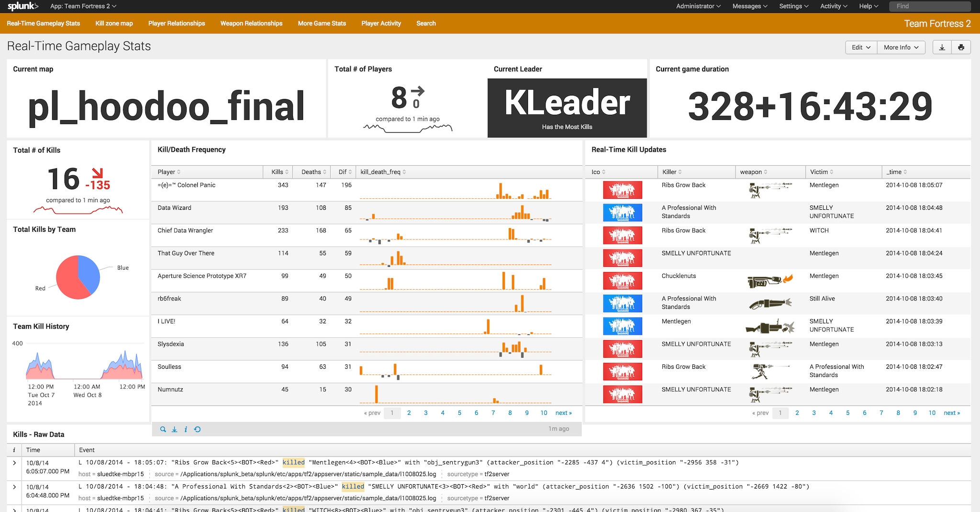Click shotgun weapon icon in 18:03:40 row
This screenshot has height=512, width=980.
[769, 303]
